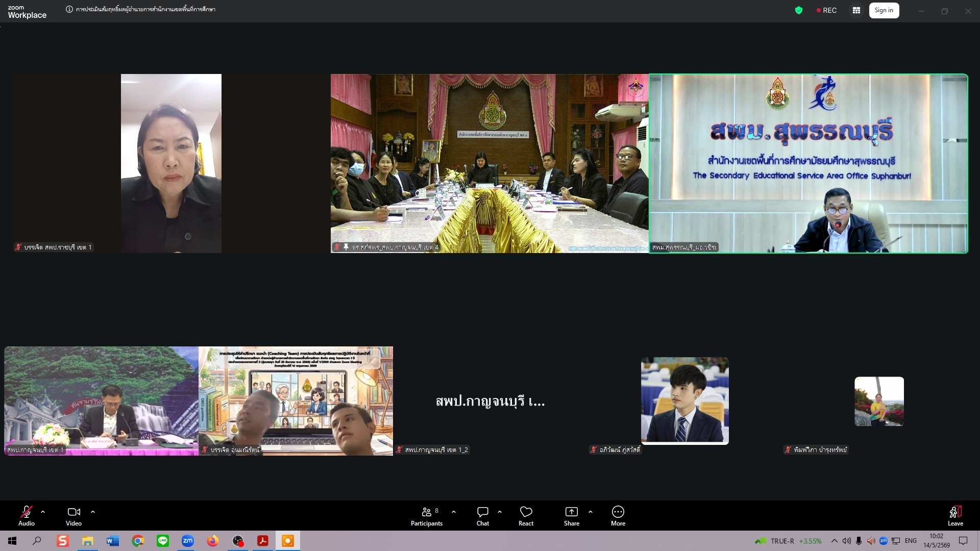Screen dimensions: 980x551
Task: Click name label สพม.สุพรรณบุรี_ผอ.วชิระ
Action: pyautogui.click(x=684, y=247)
